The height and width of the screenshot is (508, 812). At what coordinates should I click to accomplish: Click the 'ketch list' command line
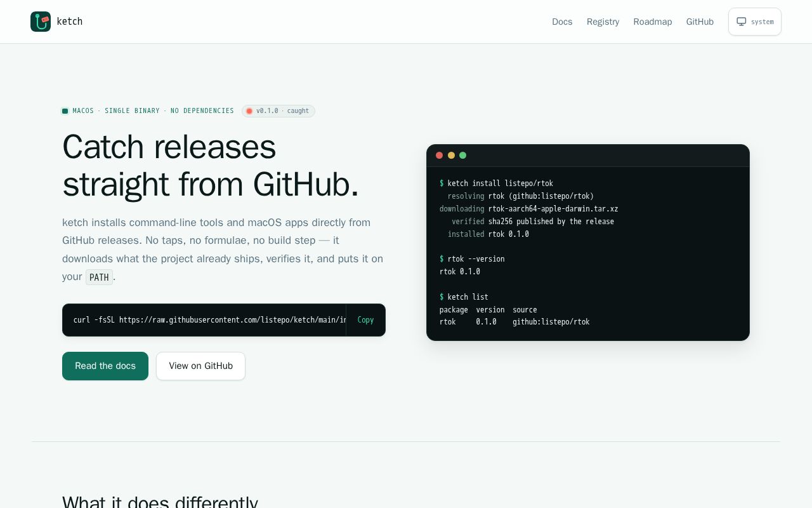(464, 297)
